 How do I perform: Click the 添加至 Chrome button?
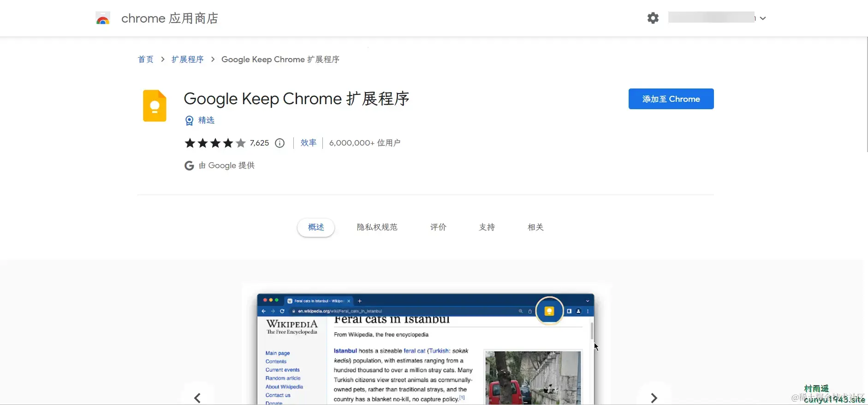(671, 99)
